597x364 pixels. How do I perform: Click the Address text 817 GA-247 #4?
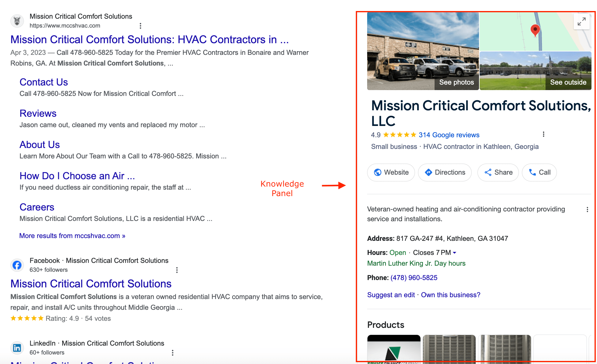click(452, 238)
